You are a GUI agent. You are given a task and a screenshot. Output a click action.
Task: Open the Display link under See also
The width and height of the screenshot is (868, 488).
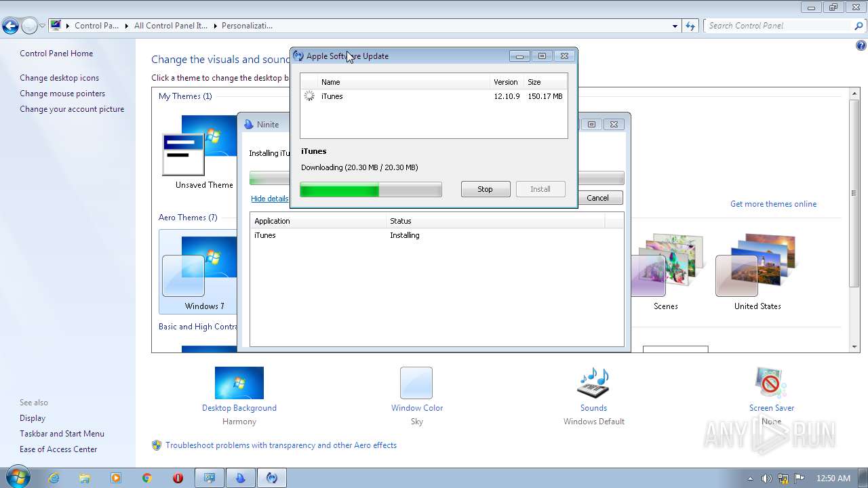click(33, 418)
